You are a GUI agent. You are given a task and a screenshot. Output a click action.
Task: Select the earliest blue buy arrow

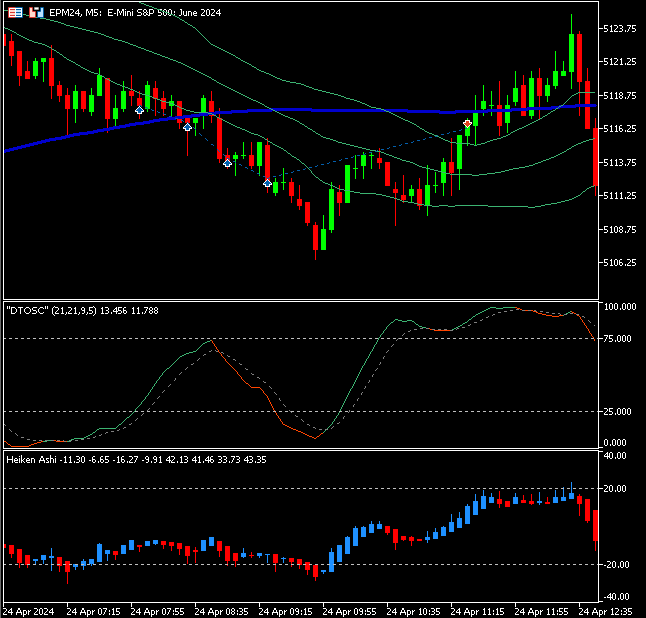(139, 110)
